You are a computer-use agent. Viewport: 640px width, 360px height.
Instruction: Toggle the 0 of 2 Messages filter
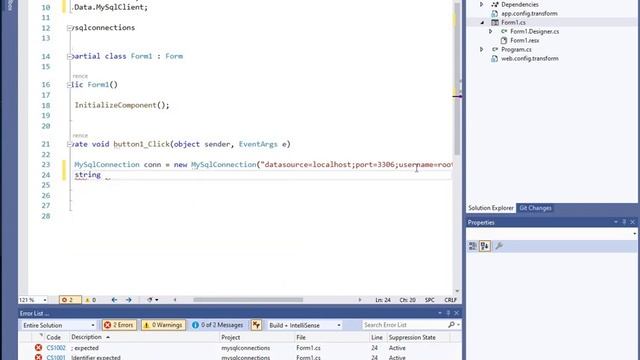(218, 325)
